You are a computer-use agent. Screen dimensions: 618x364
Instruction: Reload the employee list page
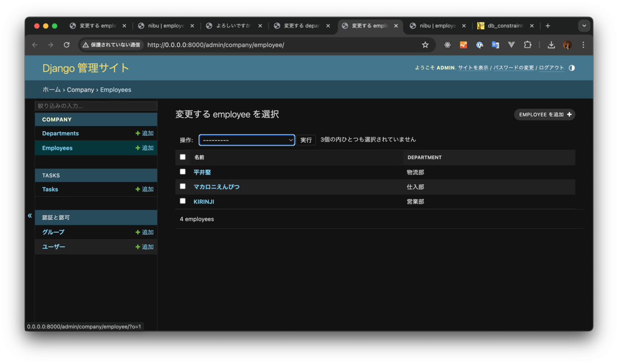(66, 45)
